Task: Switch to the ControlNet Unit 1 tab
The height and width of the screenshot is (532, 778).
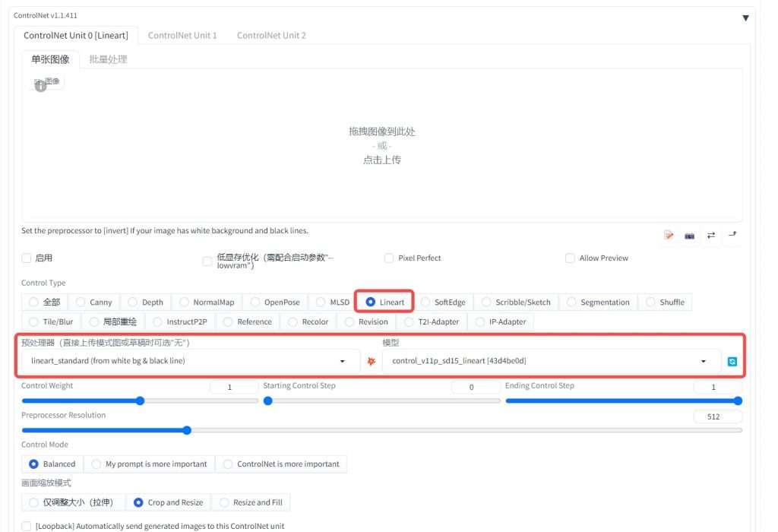Action: point(182,35)
